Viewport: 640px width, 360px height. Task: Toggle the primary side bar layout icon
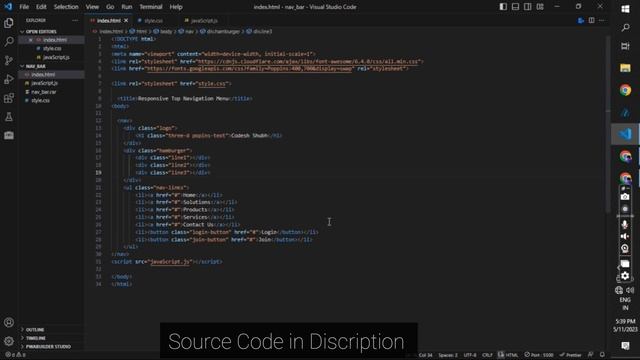click(503, 7)
